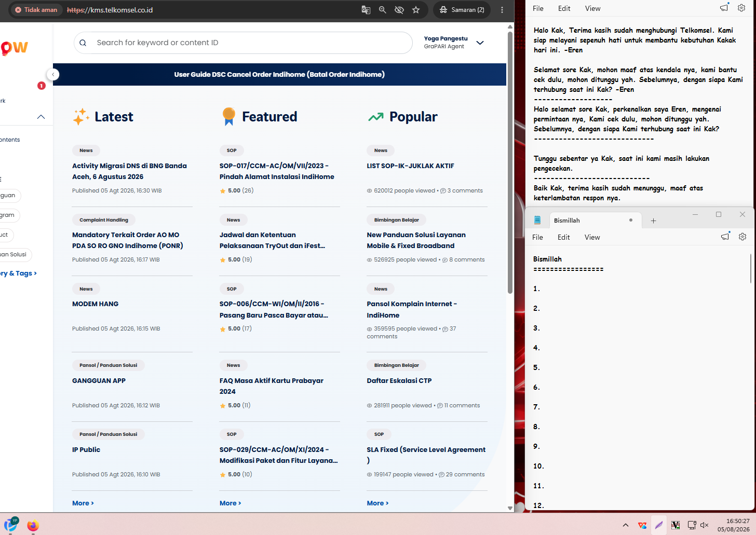
Task: Open the browser with YP badge on taskbar
Action: click(x=10, y=525)
